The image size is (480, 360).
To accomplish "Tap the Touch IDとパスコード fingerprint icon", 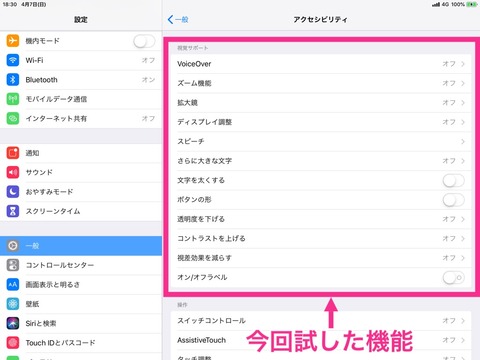I will click(13, 342).
